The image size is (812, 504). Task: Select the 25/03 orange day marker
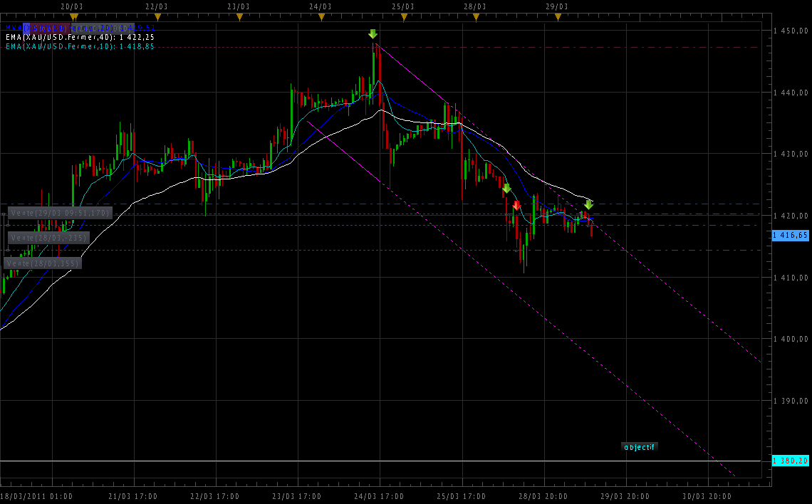pyautogui.click(x=404, y=16)
